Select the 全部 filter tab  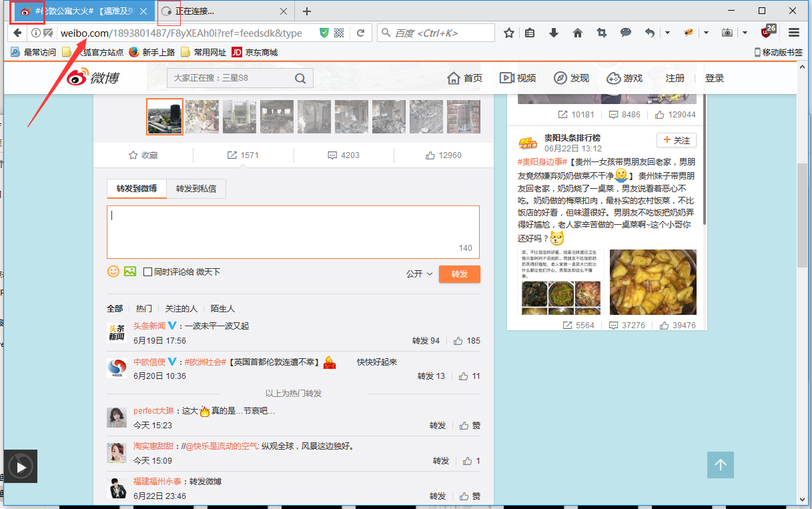click(x=115, y=309)
